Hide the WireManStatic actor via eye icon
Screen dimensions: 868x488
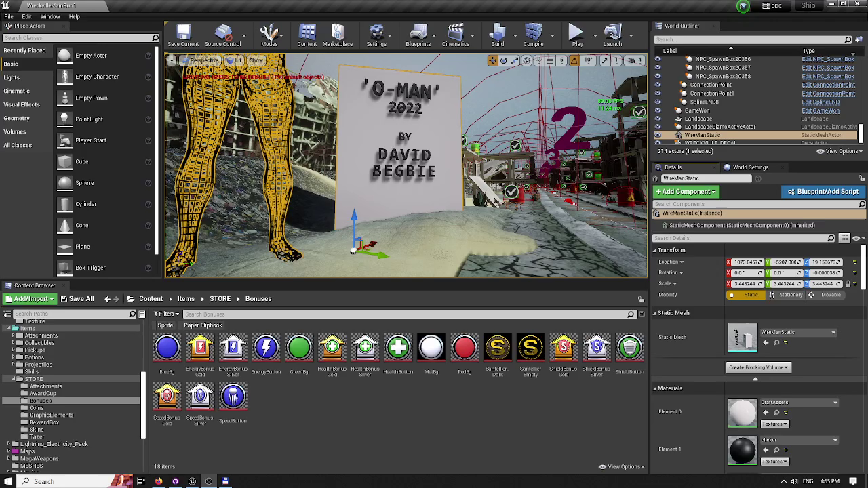(657, 135)
